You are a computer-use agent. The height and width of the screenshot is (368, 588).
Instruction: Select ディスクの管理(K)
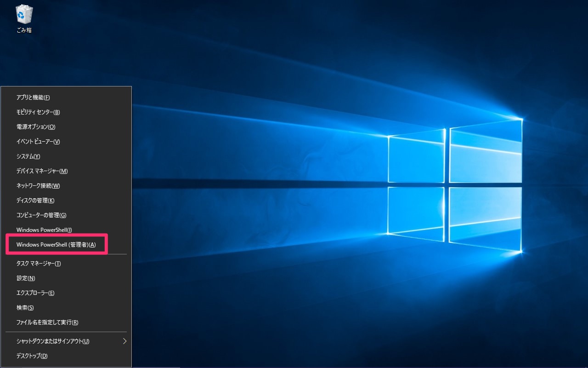[66, 201]
